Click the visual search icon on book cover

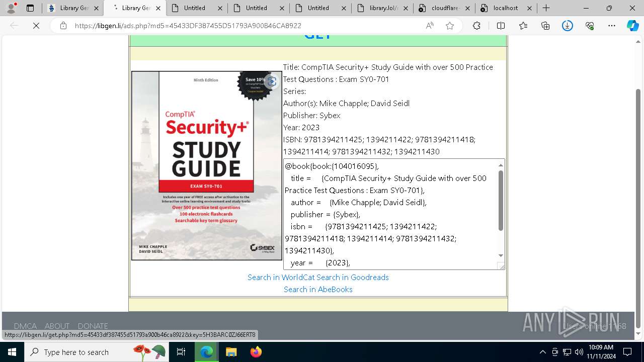coord(272,81)
